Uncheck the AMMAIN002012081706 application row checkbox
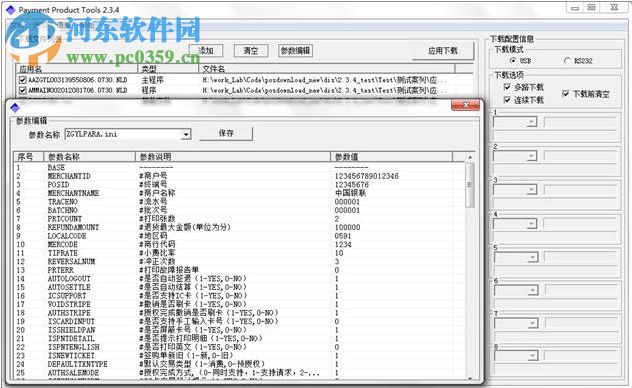 click(x=23, y=90)
